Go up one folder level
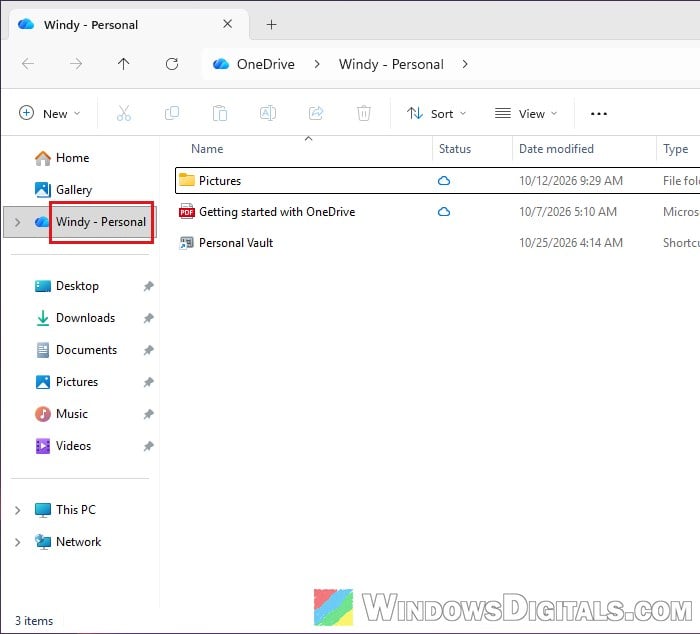Screen dimensions: 700x634 124,64
